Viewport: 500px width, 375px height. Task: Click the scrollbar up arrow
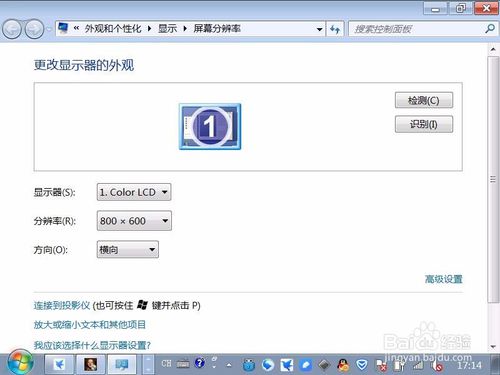[493, 50]
